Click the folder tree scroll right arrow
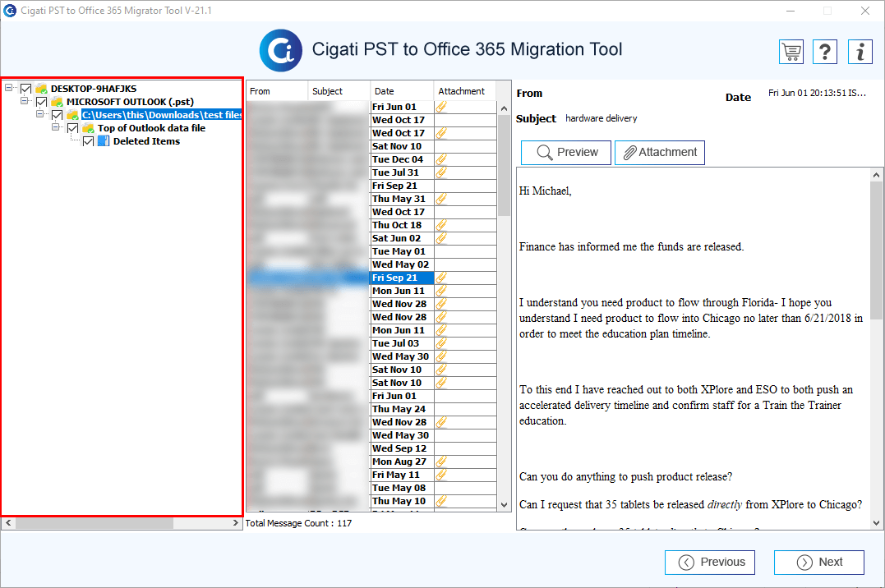This screenshot has height=588, width=885. [x=236, y=523]
